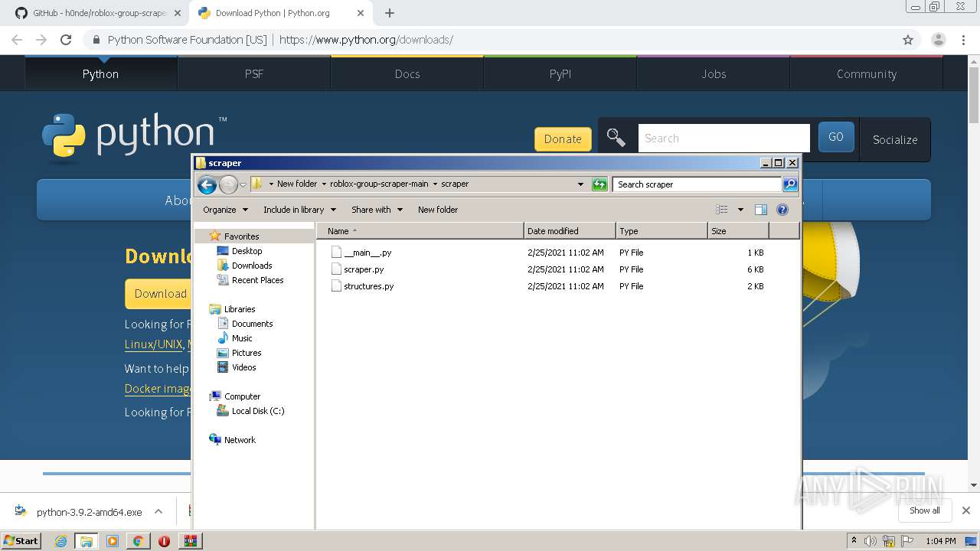
Task: Click the python.org address bar URL
Action: point(366,40)
